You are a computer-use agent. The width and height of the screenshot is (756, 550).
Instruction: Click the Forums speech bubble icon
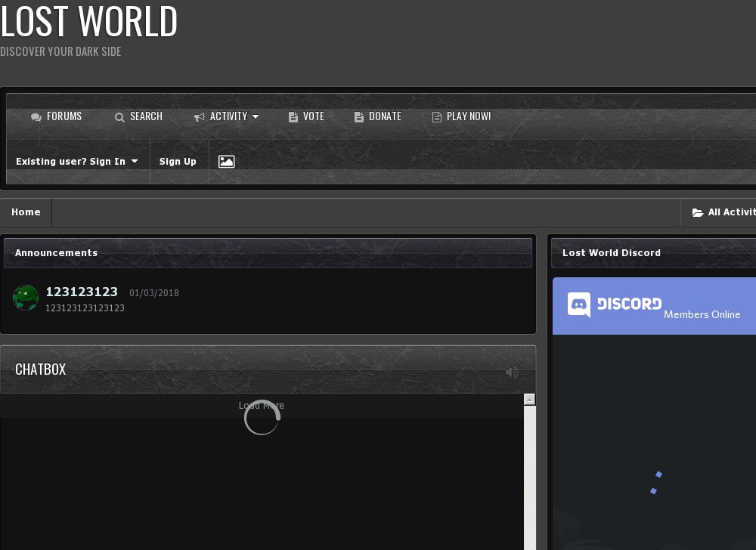click(x=36, y=117)
